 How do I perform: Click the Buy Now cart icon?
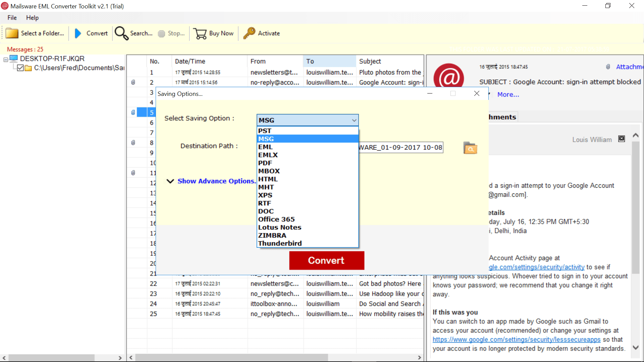[x=200, y=33]
